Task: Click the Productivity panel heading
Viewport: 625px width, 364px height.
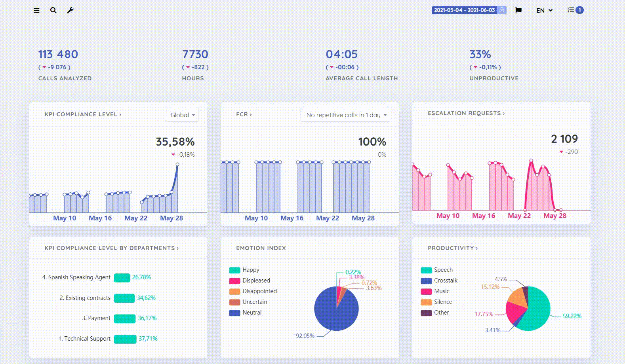Action: click(453, 248)
